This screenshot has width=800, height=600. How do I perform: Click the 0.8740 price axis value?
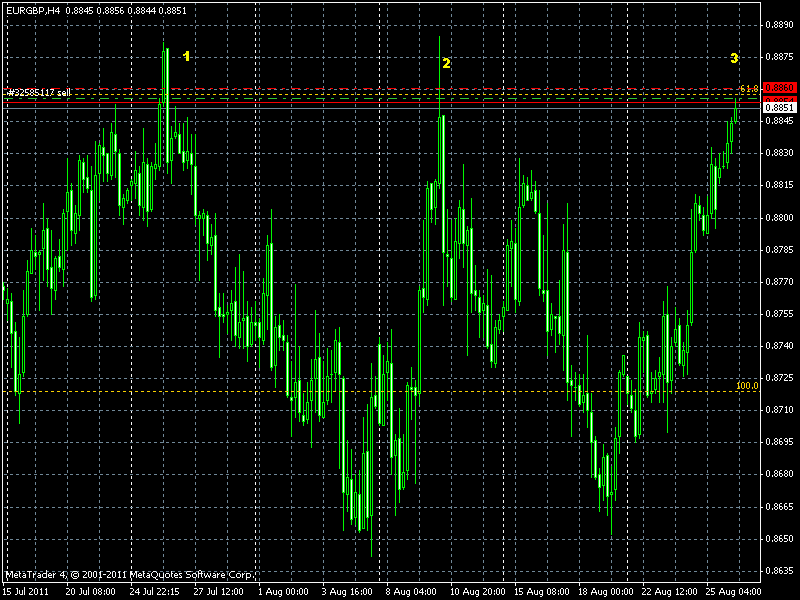pyautogui.click(x=780, y=345)
